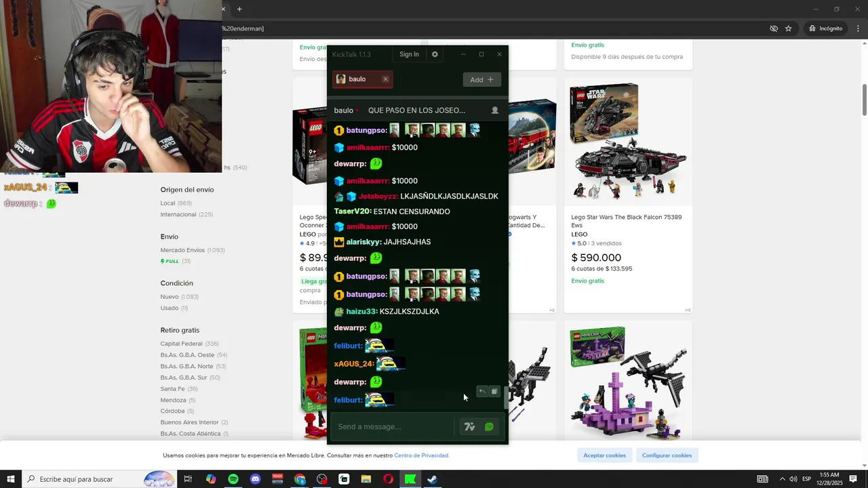
Task: Open Spotify from taskbar
Action: coord(233,479)
